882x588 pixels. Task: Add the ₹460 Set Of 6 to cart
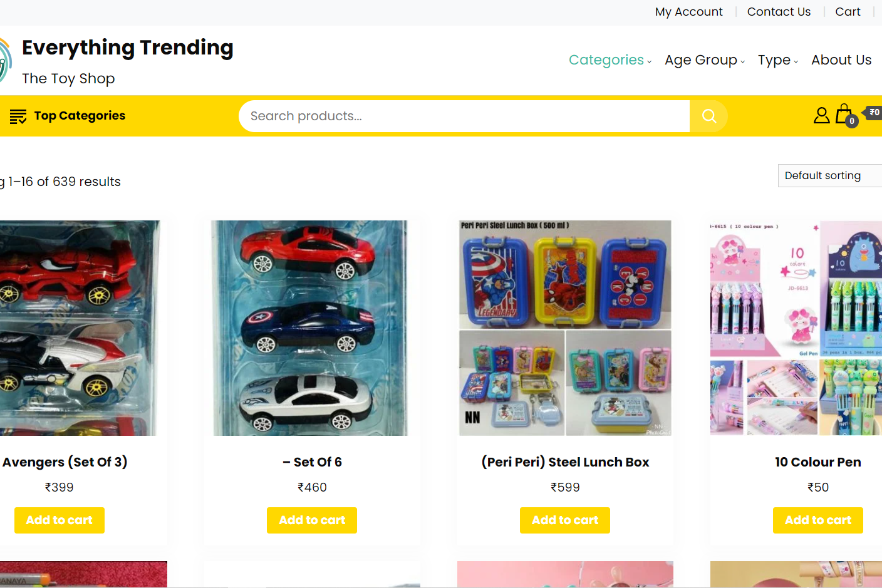click(x=312, y=520)
